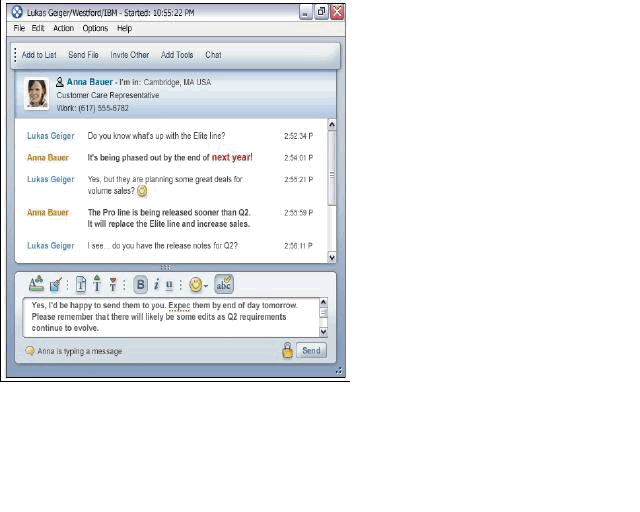Click Anna Bauer name beside 'It's being phased out'
Screen dimensions: 640x512
tap(48, 158)
